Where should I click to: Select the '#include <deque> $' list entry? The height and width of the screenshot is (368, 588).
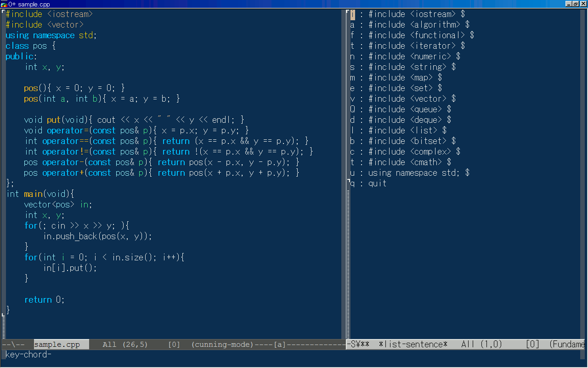point(401,120)
